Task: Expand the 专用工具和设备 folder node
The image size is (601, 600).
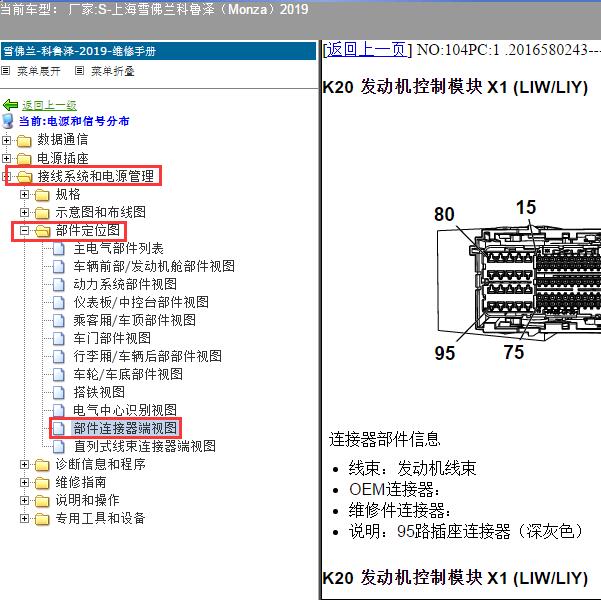Action: coord(25,518)
